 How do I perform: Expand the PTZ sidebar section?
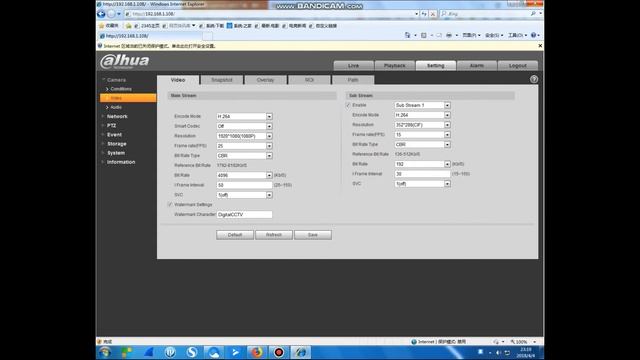[111, 126]
